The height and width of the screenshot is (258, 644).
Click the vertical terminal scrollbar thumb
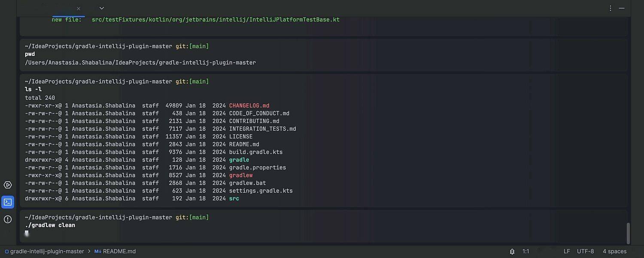[628, 232]
